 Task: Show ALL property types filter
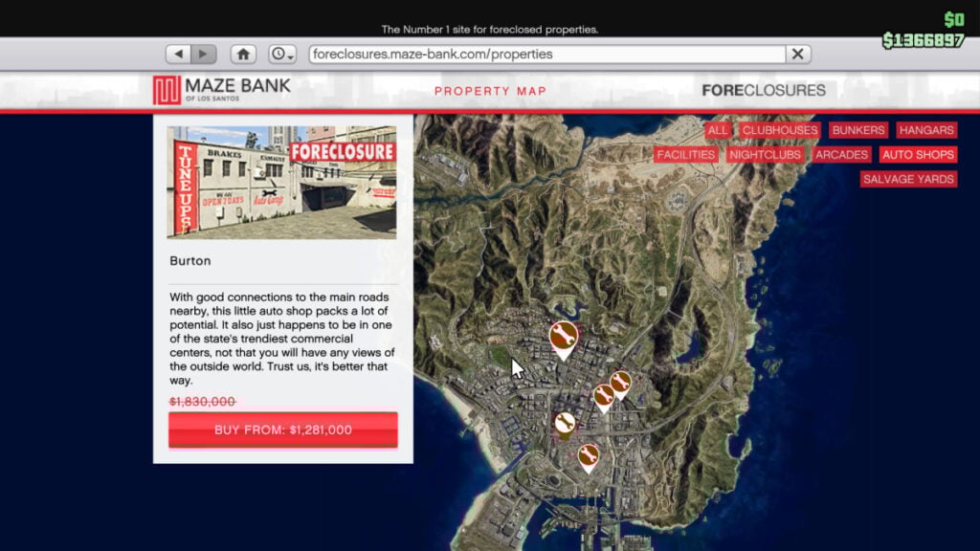tap(717, 130)
